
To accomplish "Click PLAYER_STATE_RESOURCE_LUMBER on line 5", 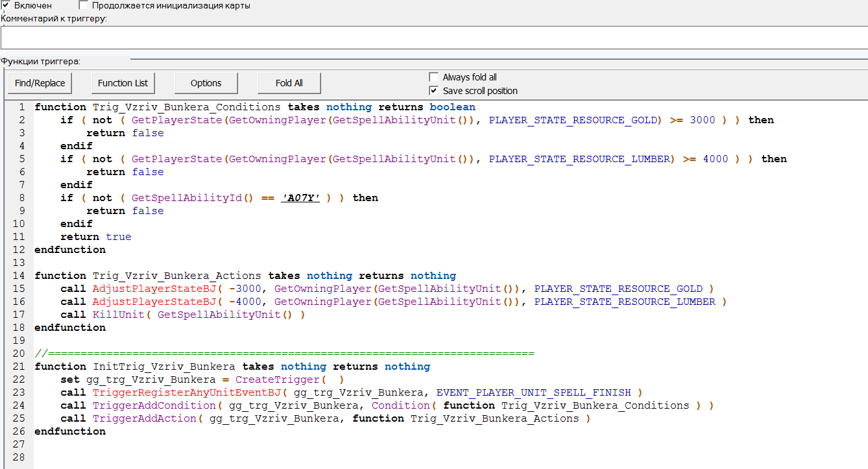I will point(579,159).
